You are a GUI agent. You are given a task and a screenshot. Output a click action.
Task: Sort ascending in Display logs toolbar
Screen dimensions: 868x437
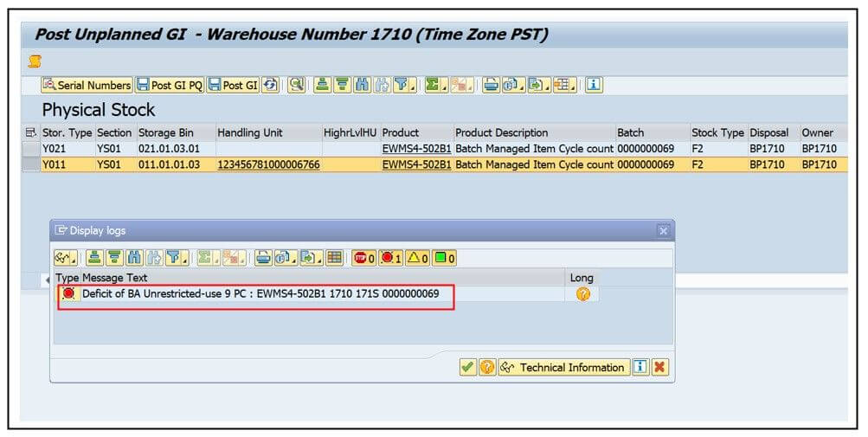[94, 258]
